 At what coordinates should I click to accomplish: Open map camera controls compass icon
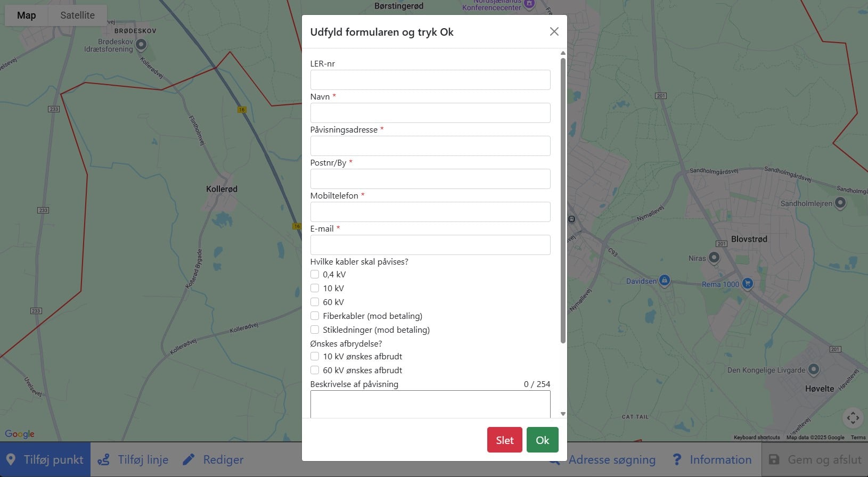(x=853, y=418)
